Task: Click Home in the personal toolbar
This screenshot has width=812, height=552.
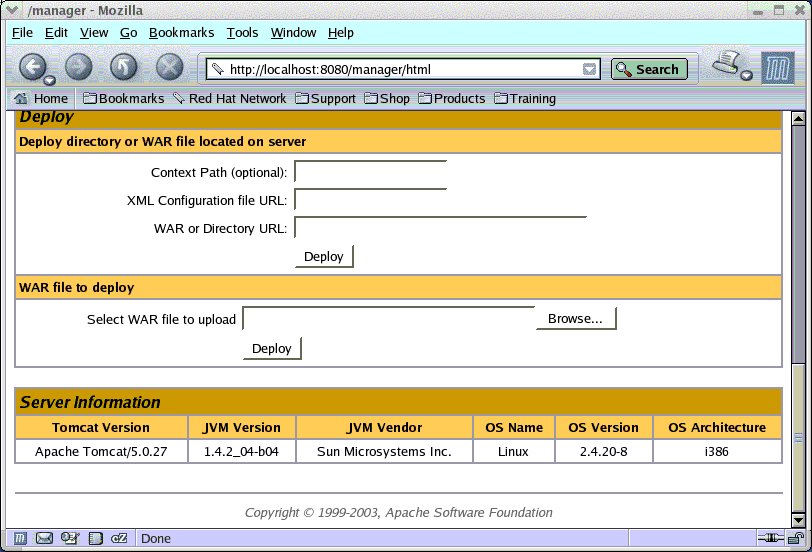Action: (41, 98)
